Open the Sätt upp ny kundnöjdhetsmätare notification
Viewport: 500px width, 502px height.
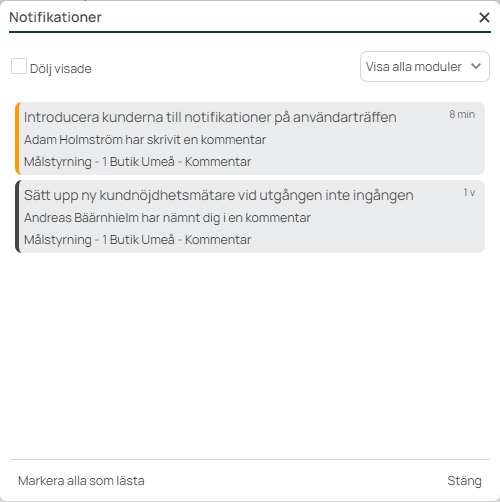218,195
